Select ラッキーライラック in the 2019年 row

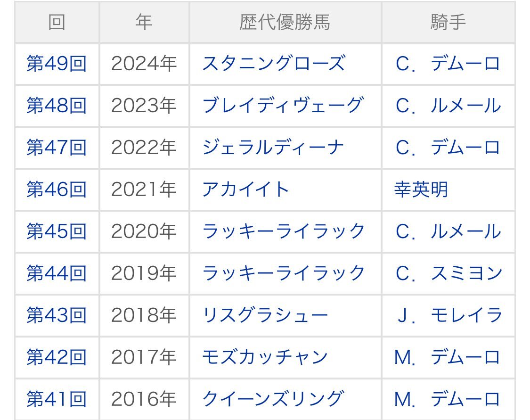click(284, 273)
